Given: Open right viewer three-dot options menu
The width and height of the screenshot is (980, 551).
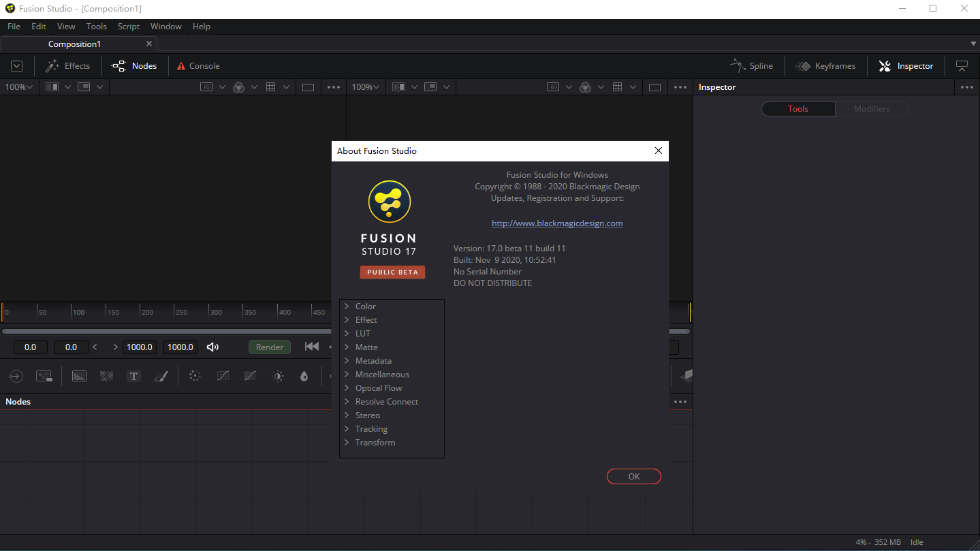Looking at the screenshot, I should point(680,87).
